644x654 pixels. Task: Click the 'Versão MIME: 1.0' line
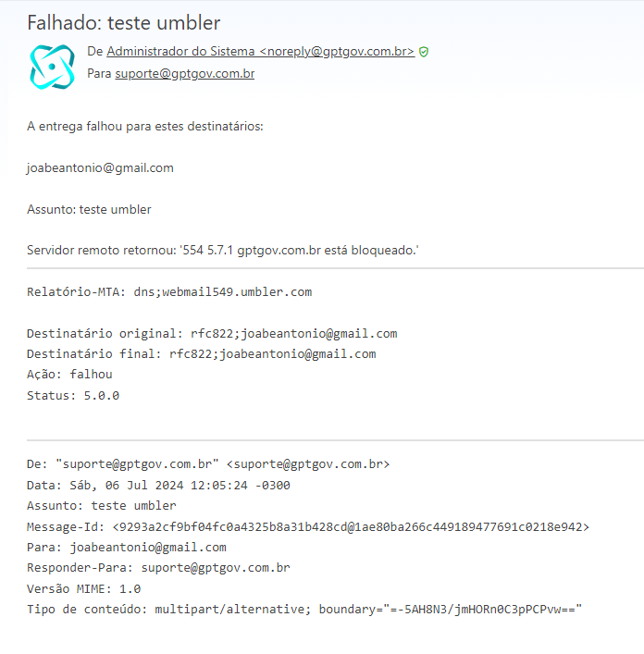click(84, 588)
